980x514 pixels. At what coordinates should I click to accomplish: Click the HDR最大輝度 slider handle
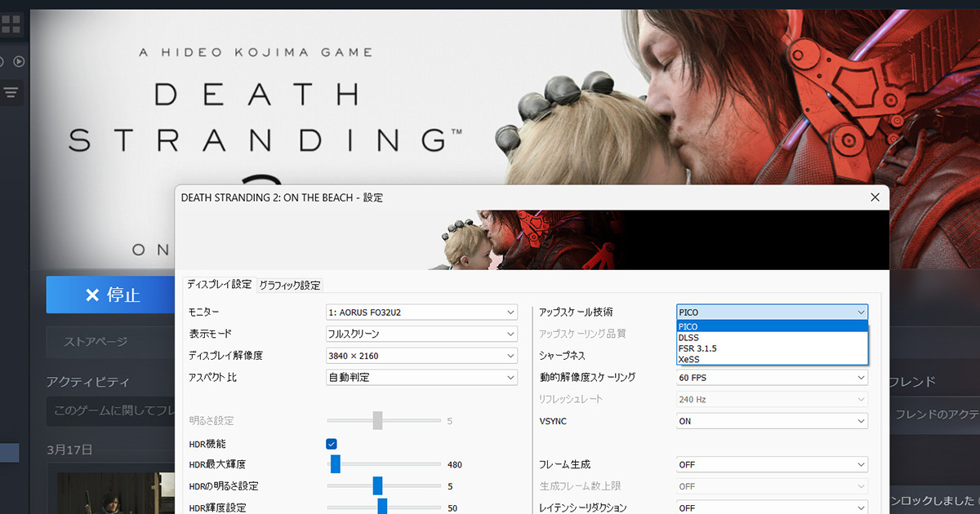[335, 464]
